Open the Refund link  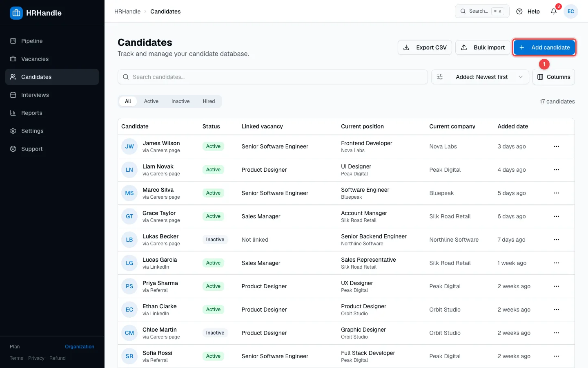pos(58,358)
